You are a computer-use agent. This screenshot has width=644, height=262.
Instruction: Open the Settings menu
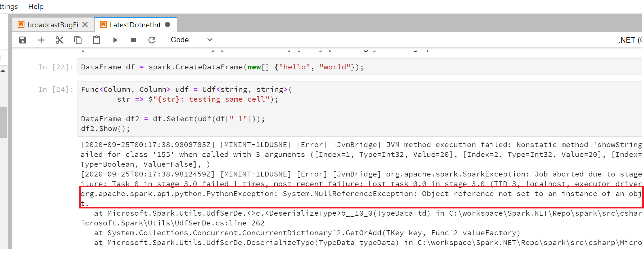9,6
